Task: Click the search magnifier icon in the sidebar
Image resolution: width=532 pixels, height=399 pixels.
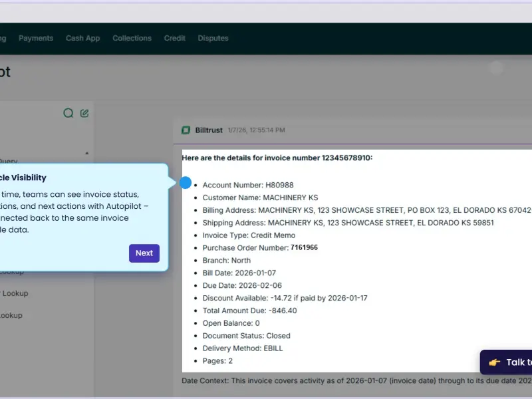Action: pos(68,113)
